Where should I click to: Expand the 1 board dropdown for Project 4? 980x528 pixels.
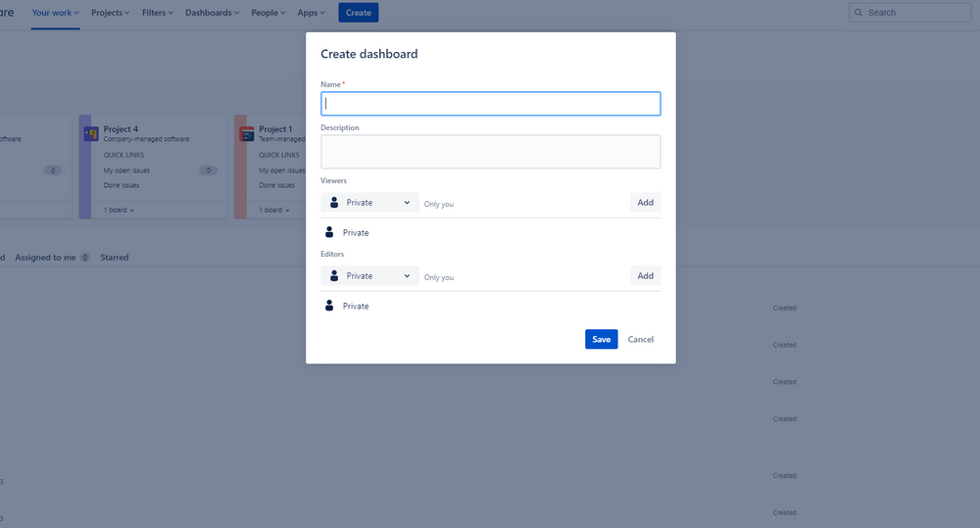click(119, 210)
